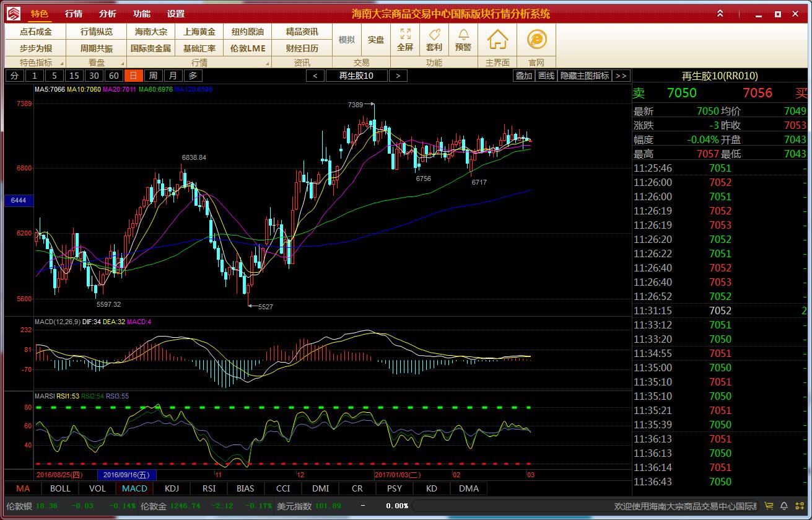Expand the 行情 group launcher arrow

pyautogui.click(x=268, y=63)
